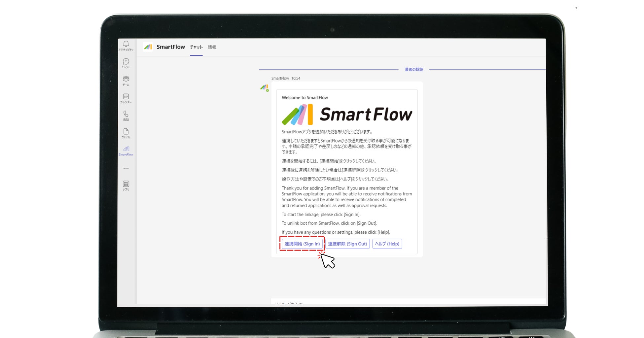The height and width of the screenshot is (338, 644).
Task: Click the "最後の既読" last-read marker text
Action: pos(414,70)
